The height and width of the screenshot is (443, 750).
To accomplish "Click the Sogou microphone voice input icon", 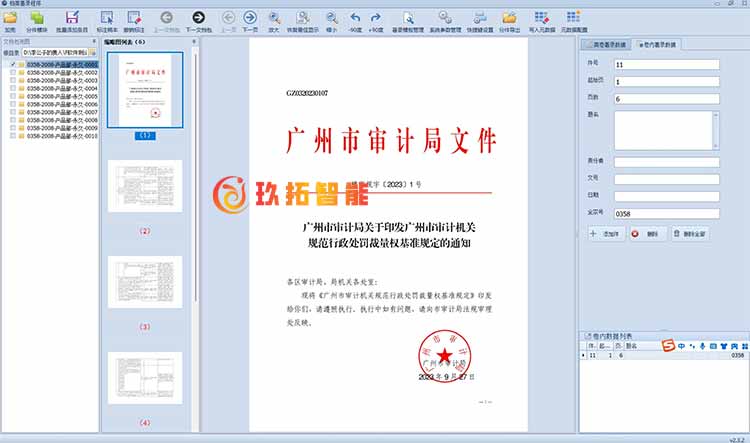I will click(x=702, y=345).
